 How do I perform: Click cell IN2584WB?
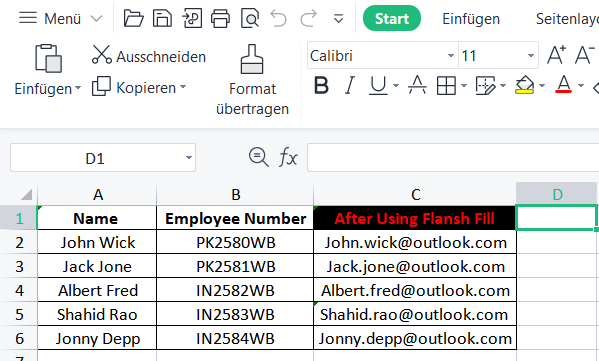(235, 338)
